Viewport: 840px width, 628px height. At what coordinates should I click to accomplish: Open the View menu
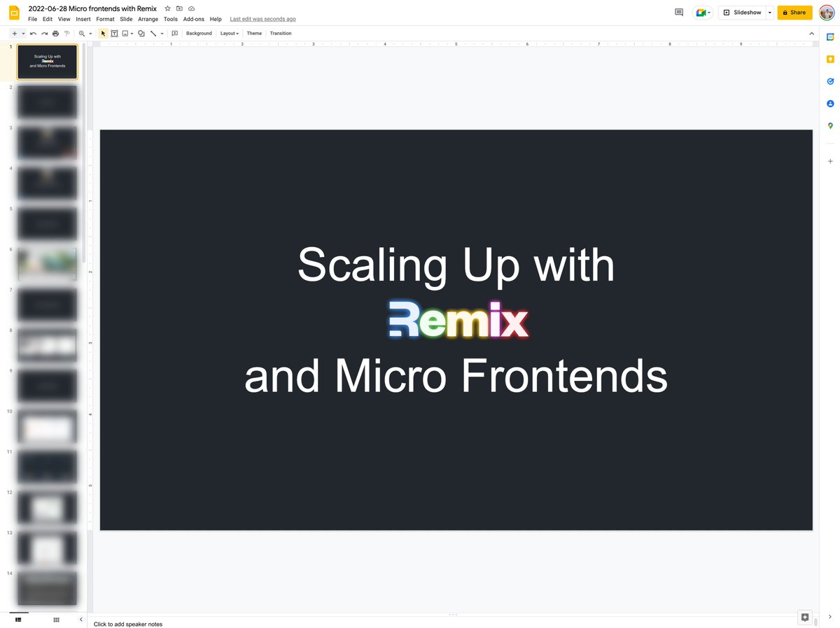pos(64,19)
